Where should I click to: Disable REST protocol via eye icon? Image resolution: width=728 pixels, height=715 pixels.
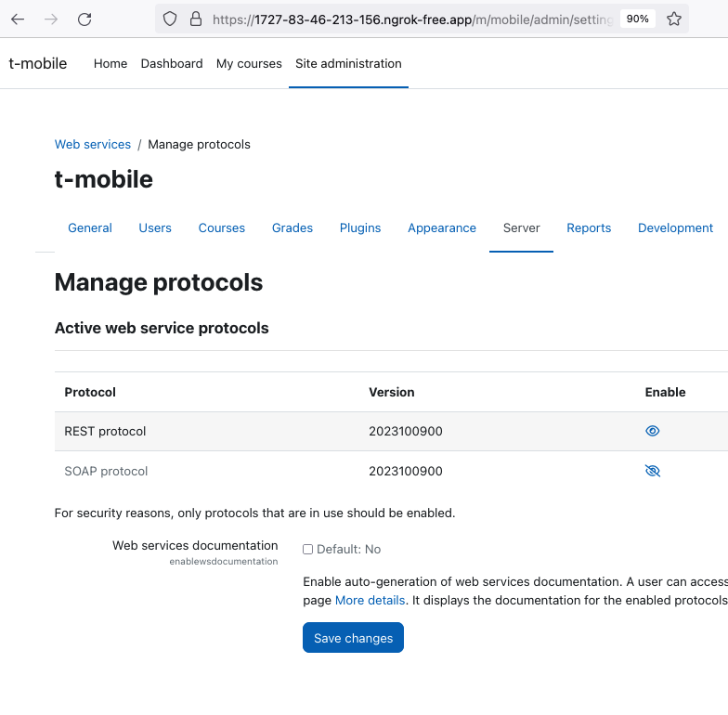pos(652,431)
